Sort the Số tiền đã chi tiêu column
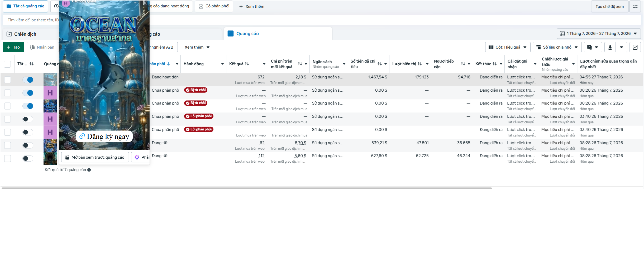 [x=380, y=64]
